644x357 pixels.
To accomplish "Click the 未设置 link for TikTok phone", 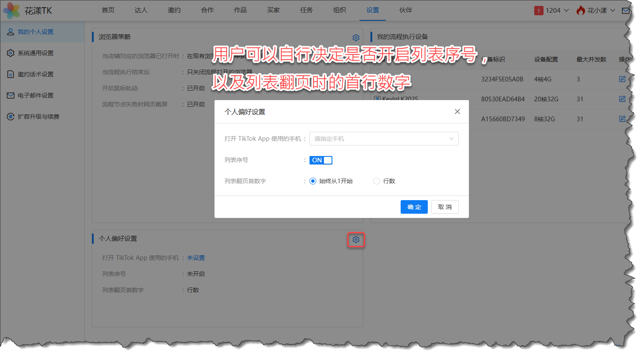I will [x=196, y=258].
